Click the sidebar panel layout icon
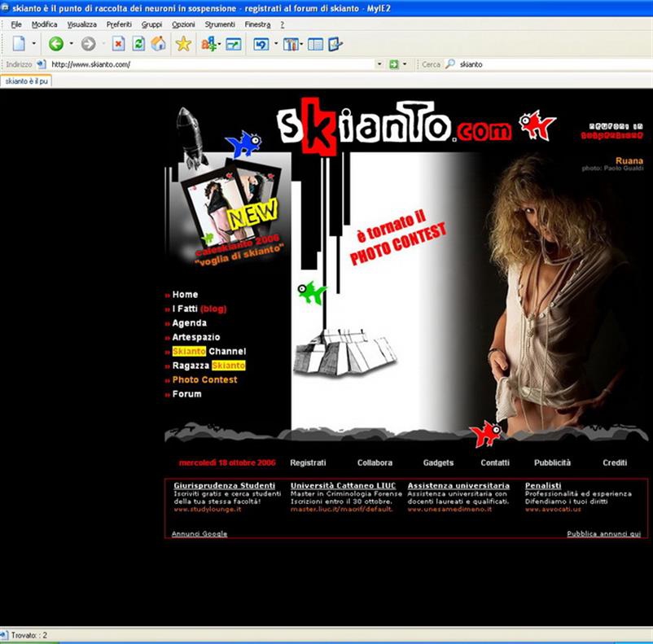This screenshot has width=653, height=644. pyautogui.click(x=315, y=44)
